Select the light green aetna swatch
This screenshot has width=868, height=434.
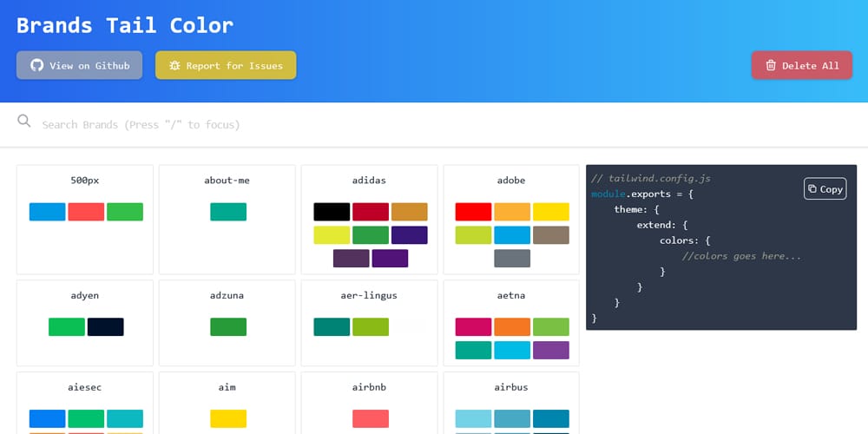(x=551, y=326)
